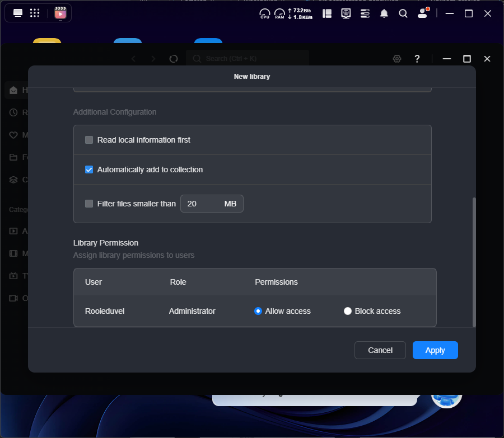Click the New library dialog scrollbar
Viewport: 504px width, 438px height.
(x=474, y=262)
